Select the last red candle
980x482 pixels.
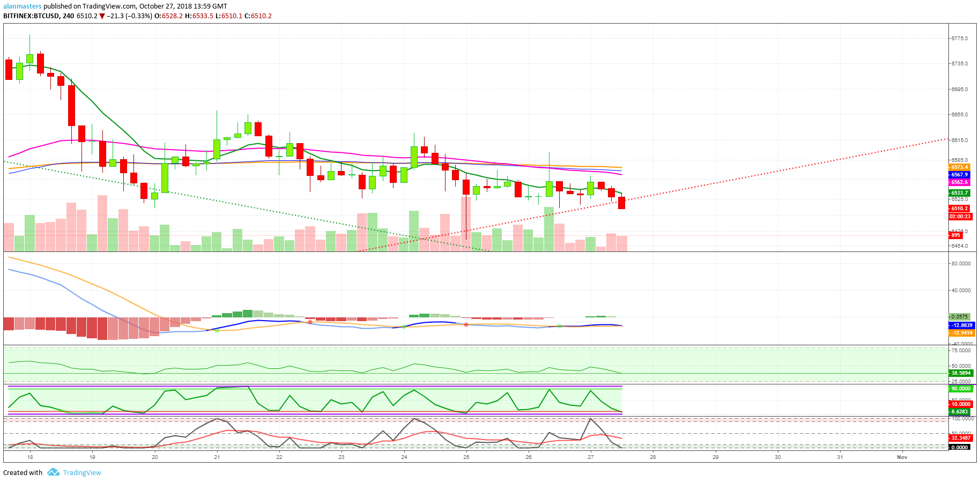click(622, 203)
